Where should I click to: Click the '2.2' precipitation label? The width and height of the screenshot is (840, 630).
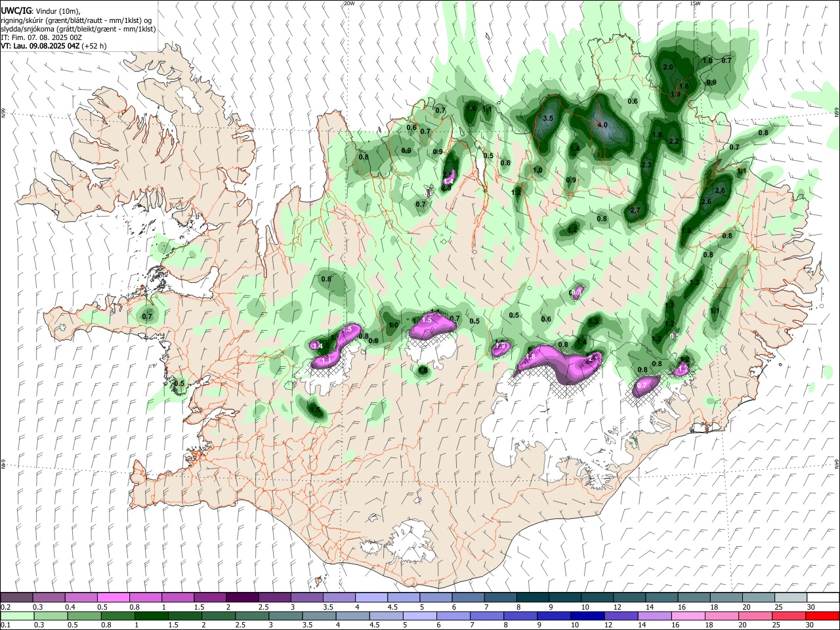(x=673, y=141)
